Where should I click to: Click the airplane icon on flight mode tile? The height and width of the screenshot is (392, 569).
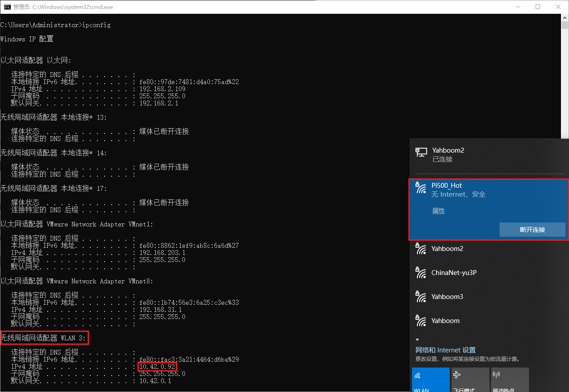tap(456, 375)
